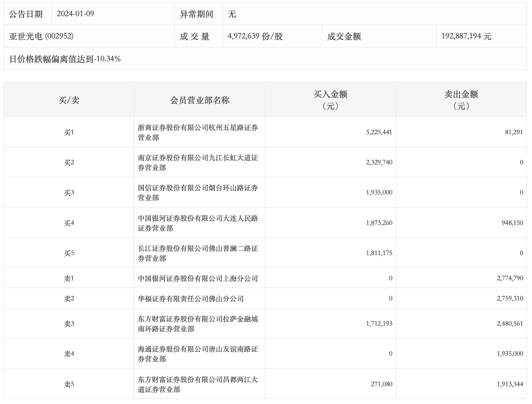Select sell amount 81,291
The image size is (532, 404).
(514, 132)
